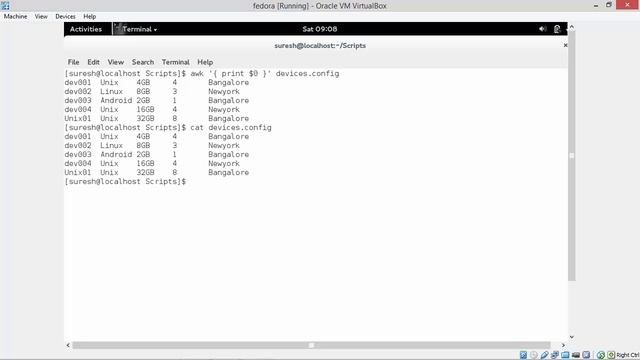Image resolution: width=640 pixels, height=360 pixels.
Task: Open the terminal View menu
Action: pyautogui.click(x=116, y=62)
